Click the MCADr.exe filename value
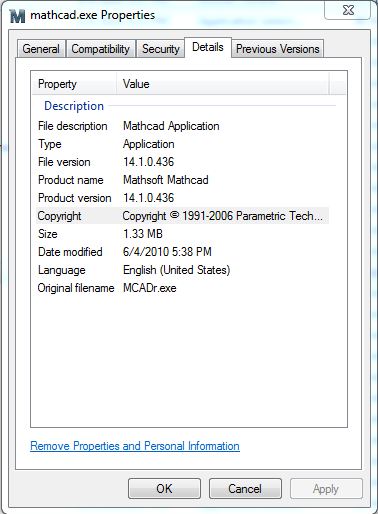 click(x=150, y=288)
